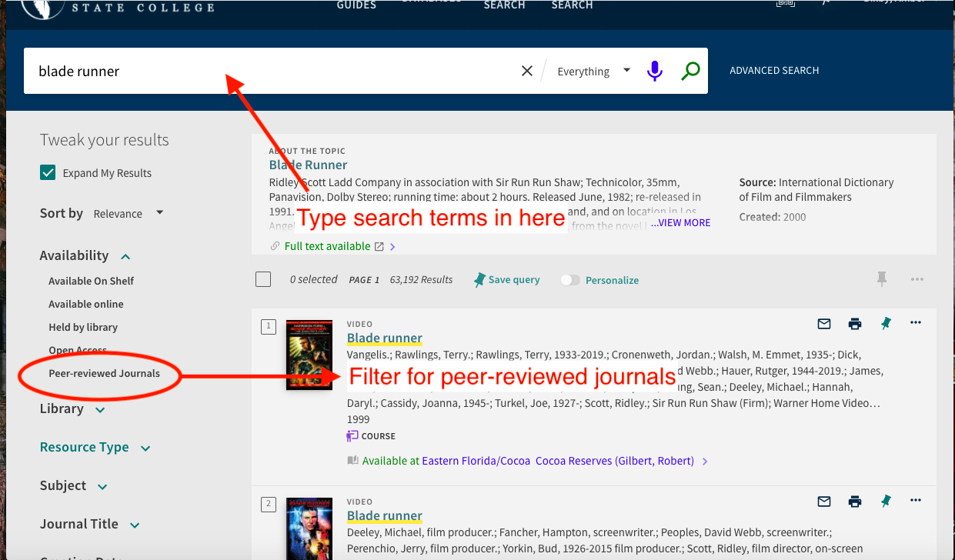This screenshot has height=560, width=955.
Task: Uncheck Expand My Results
Action: click(x=48, y=172)
